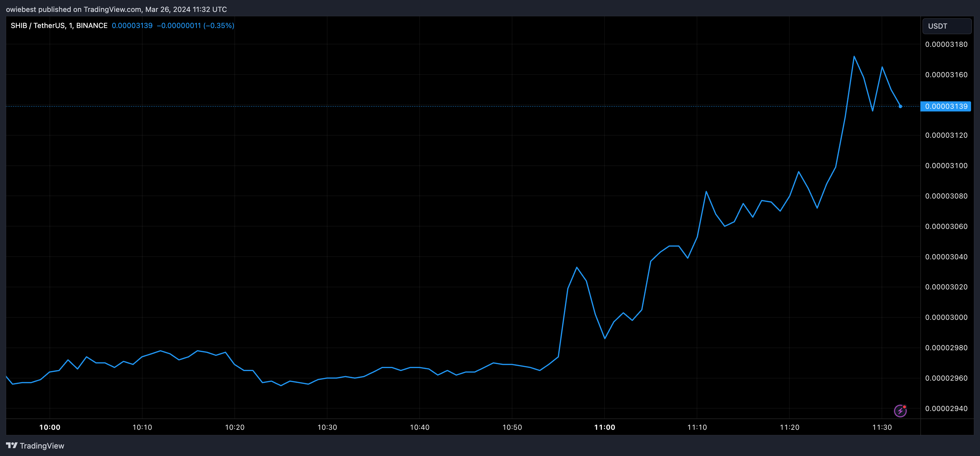
Task: Click the 0.00003000 price scale label
Action: (946, 317)
